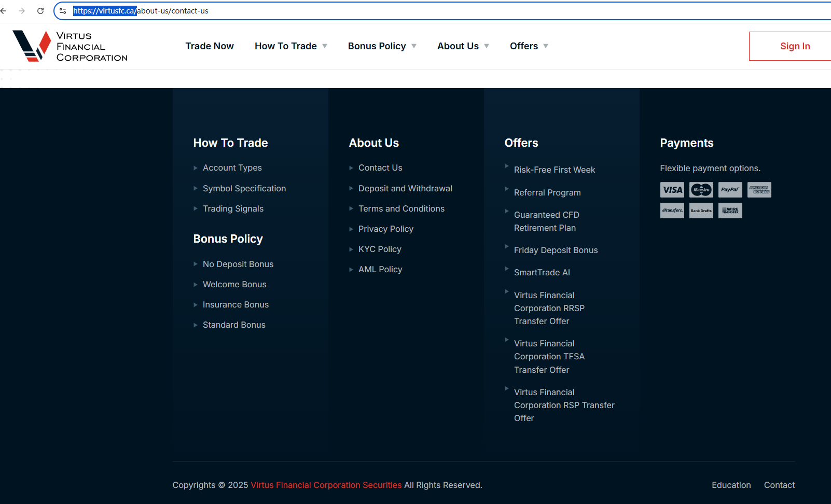Click the Bank Drafts payment icon

(x=701, y=211)
